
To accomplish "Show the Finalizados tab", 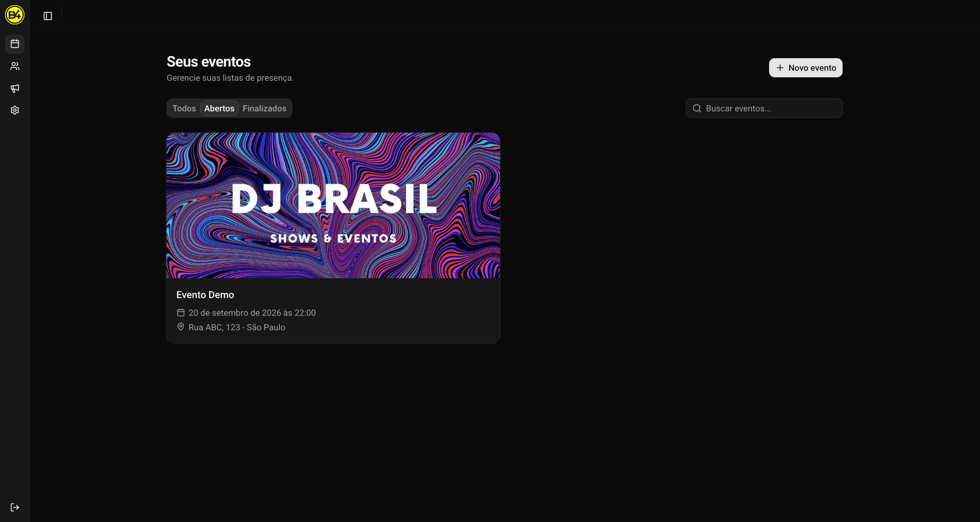I will (265, 108).
